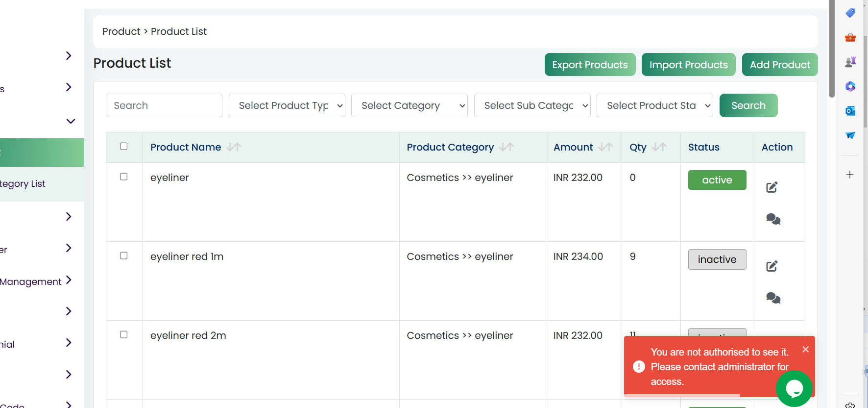Image resolution: width=868 pixels, height=408 pixels.
Task: Expand the sidebar chevron beside 'Code'
Action: point(69,405)
